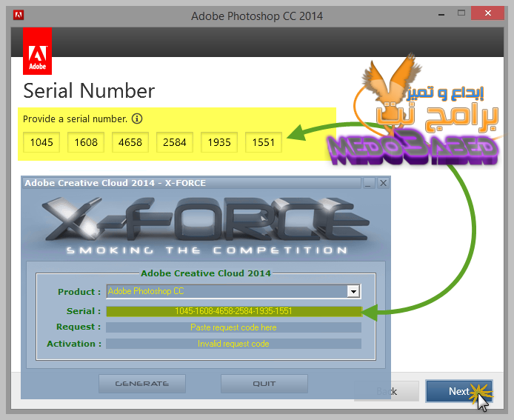Select the serial field containing 1935
The height and width of the screenshot is (420, 514).
219,142
